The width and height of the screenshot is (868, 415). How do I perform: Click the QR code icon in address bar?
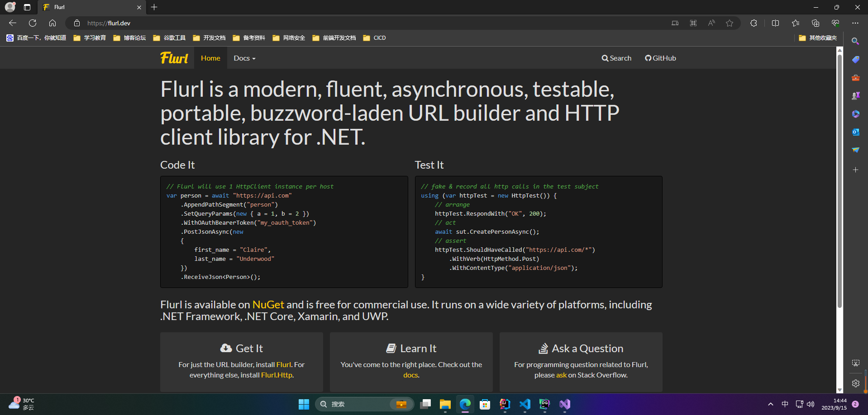click(693, 23)
